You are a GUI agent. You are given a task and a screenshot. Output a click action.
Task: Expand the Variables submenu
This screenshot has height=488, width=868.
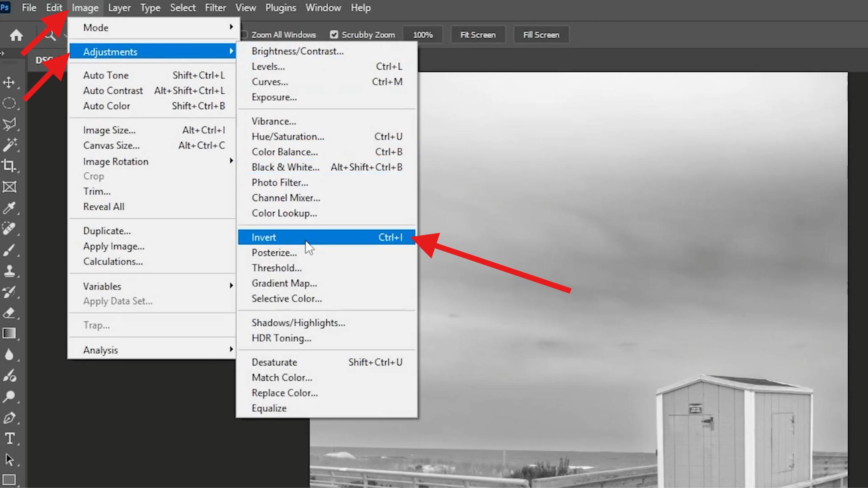(153, 286)
